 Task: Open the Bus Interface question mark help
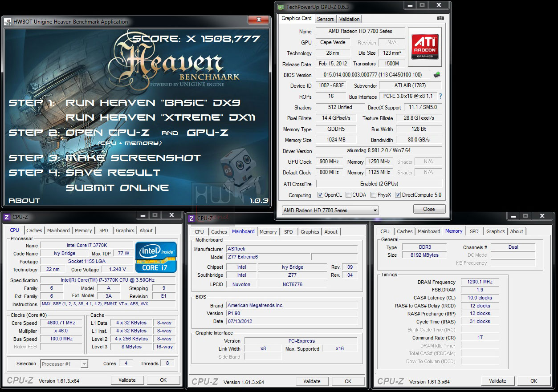click(x=440, y=96)
